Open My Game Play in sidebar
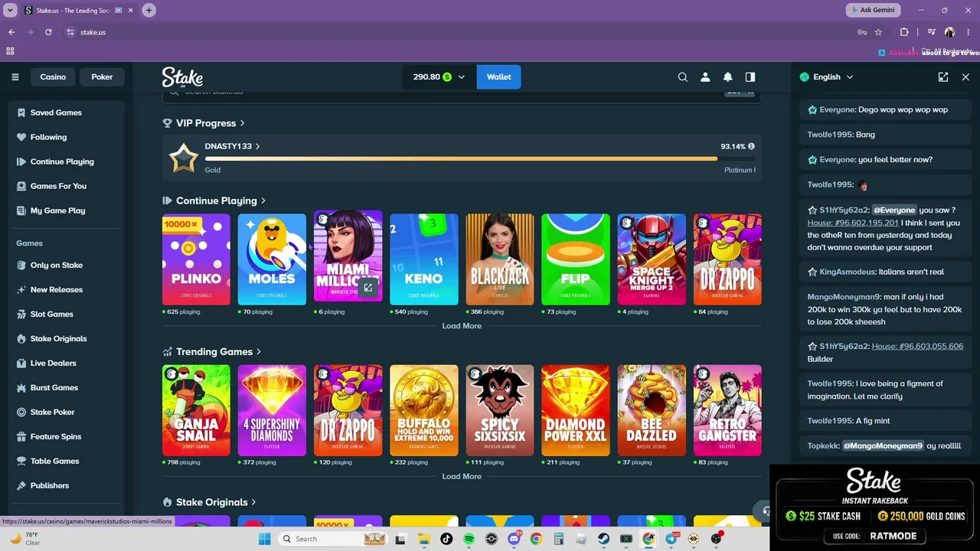This screenshot has width=980, height=551. [x=57, y=210]
